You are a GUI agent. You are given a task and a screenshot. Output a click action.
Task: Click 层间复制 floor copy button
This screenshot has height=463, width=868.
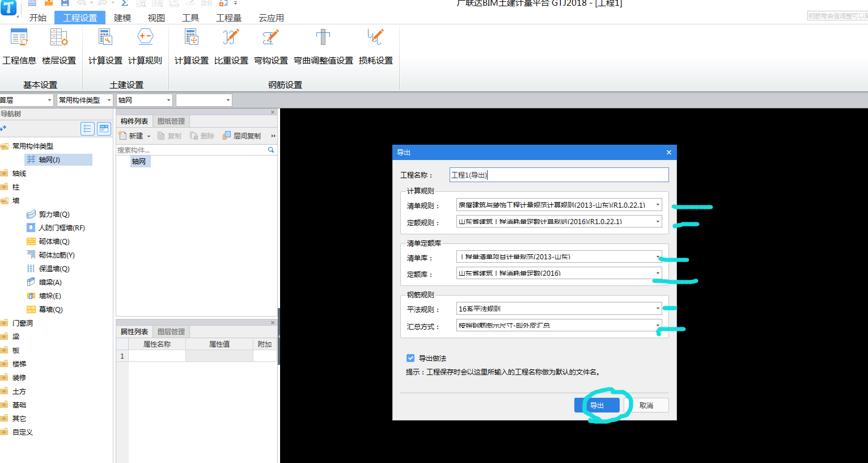[x=242, y=136]
